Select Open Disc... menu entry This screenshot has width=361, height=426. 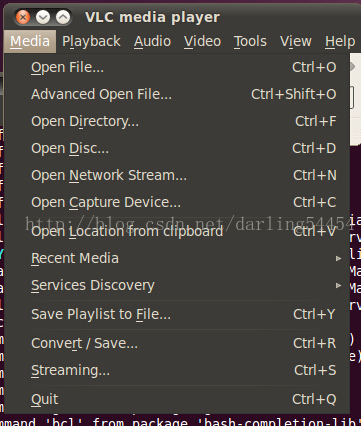(177, 148)
